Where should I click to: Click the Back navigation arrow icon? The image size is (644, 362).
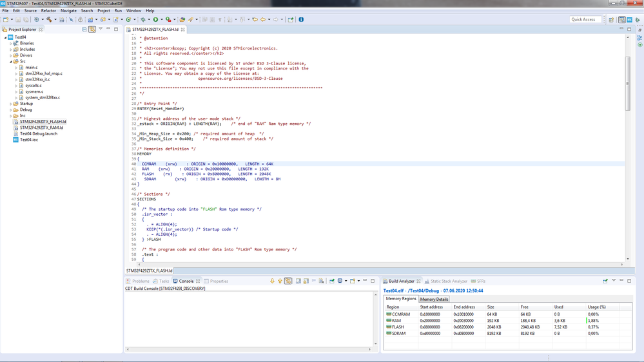(263, 19)
